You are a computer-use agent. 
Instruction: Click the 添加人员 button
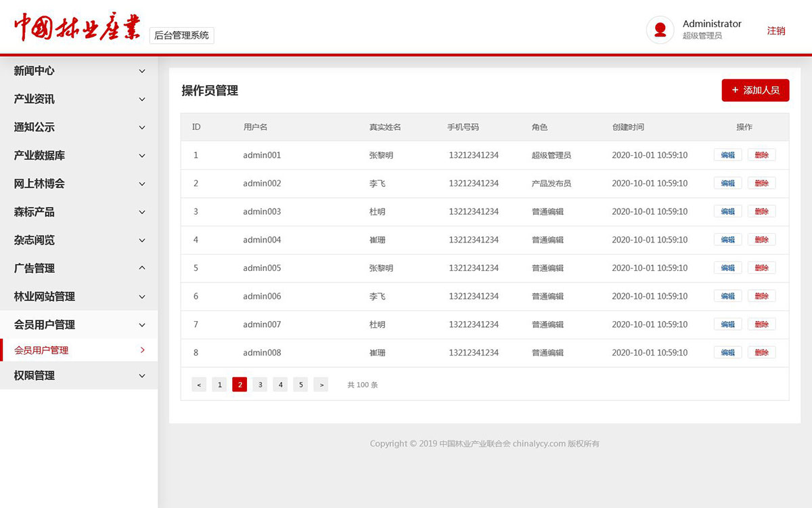click(755, 90)
